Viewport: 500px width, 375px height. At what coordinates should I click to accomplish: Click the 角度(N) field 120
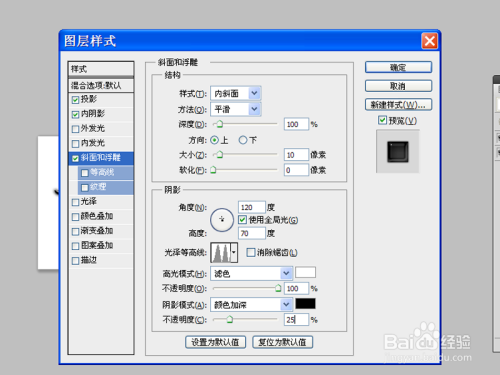pyautogui.click(x=252, y=207)
